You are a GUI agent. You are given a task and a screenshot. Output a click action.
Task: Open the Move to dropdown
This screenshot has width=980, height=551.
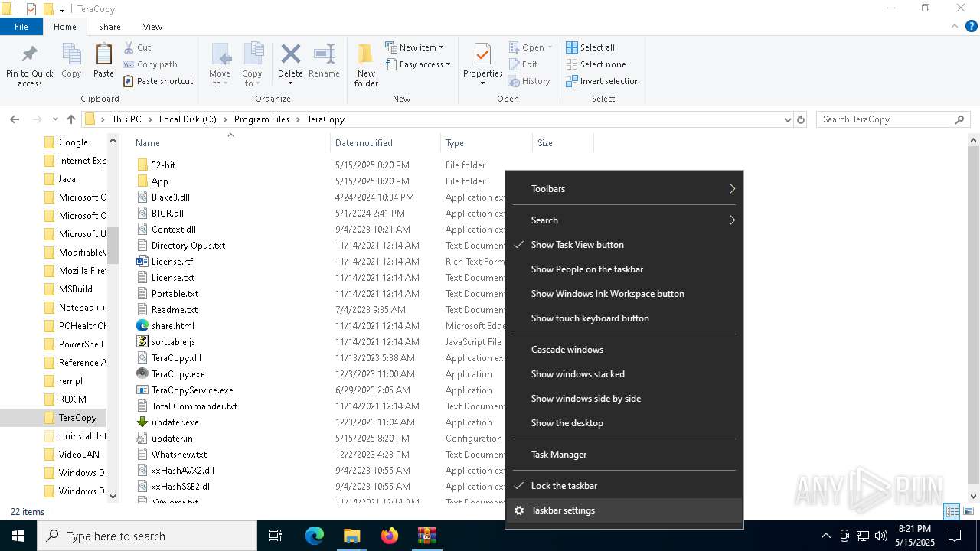point(220,79)
